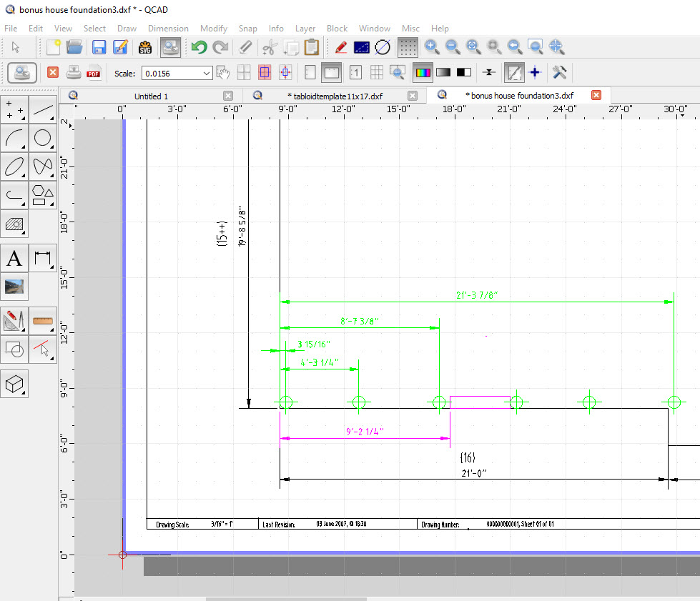Click the Undo arrow button
700x601 pixels.
(x=199, y=48)
